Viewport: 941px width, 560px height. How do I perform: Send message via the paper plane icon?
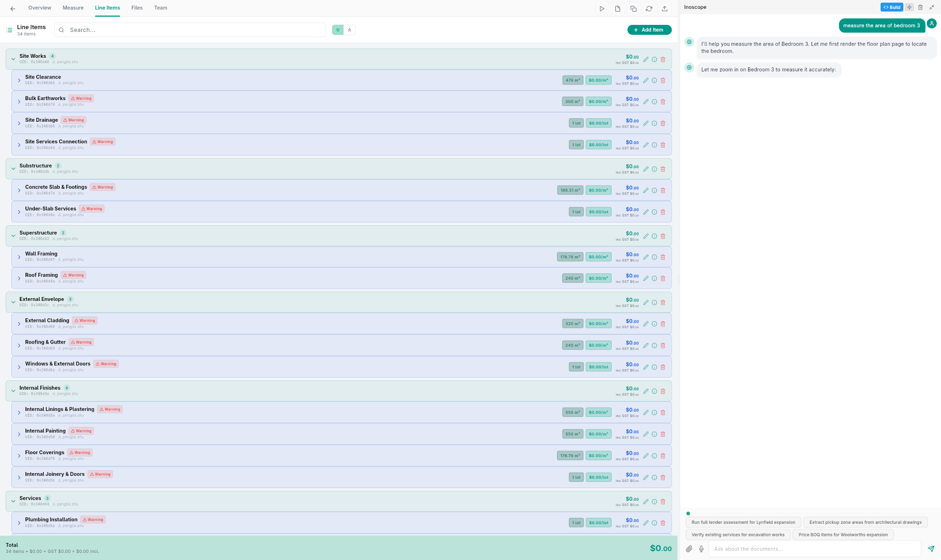coord(931,549)
